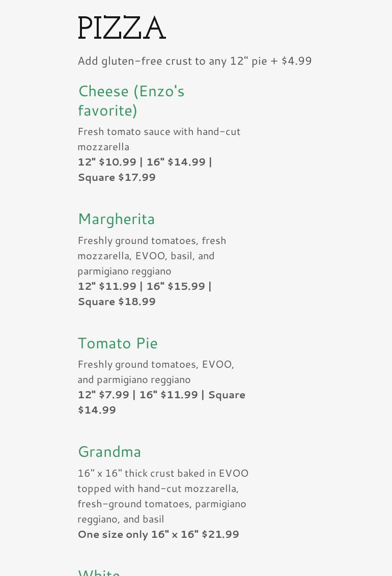Open the partially visible White pizza title
The width and height of the screenshot is (392, 576).
(x=99, y=572)
